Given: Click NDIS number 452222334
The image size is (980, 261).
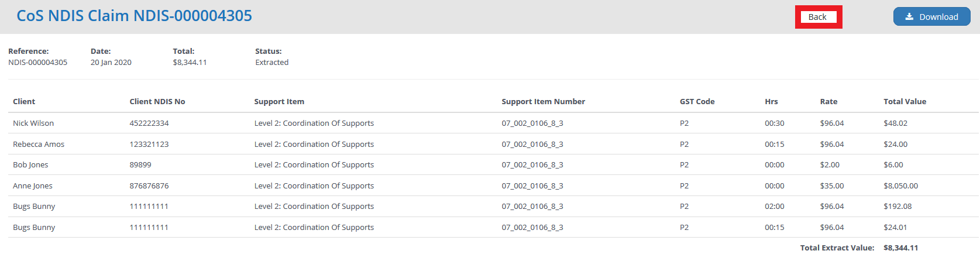Looking at the screenshot, I should (149, 123).
